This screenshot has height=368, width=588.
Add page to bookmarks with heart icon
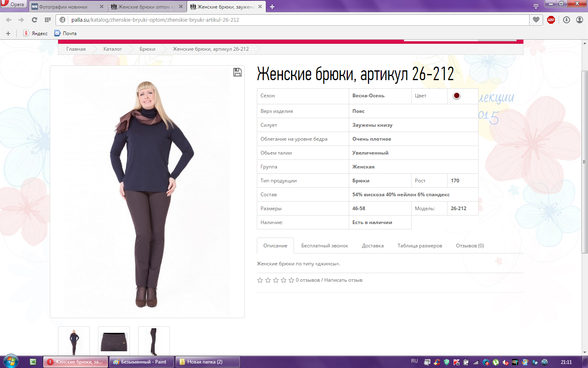coord(536,20)
